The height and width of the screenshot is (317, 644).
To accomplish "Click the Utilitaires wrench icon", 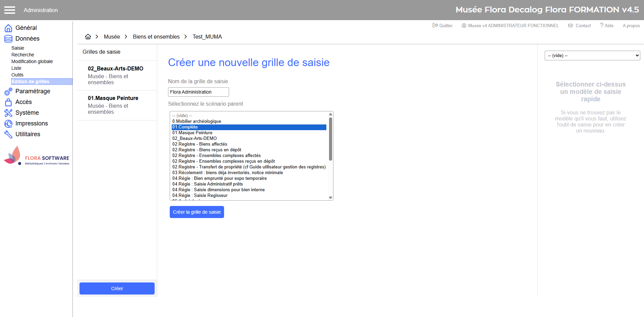I will click(8, 134).
